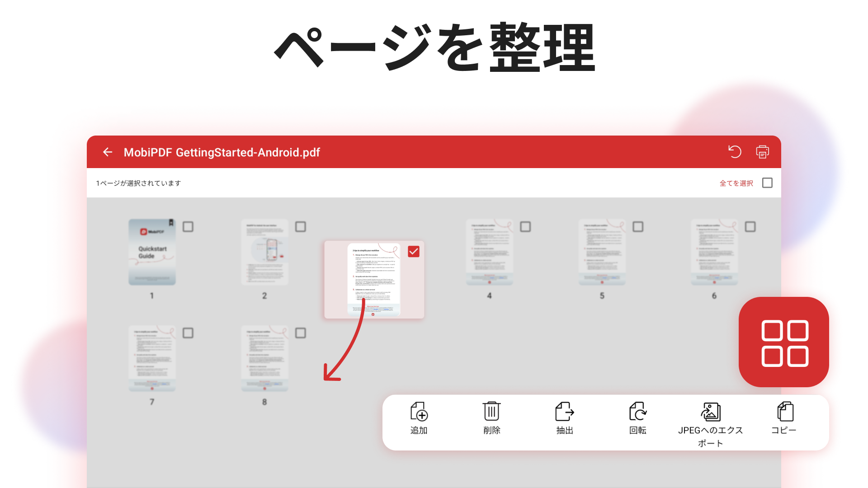Uncheck the selected dragged page checkbox
The image size is (868, 488).
414,252
